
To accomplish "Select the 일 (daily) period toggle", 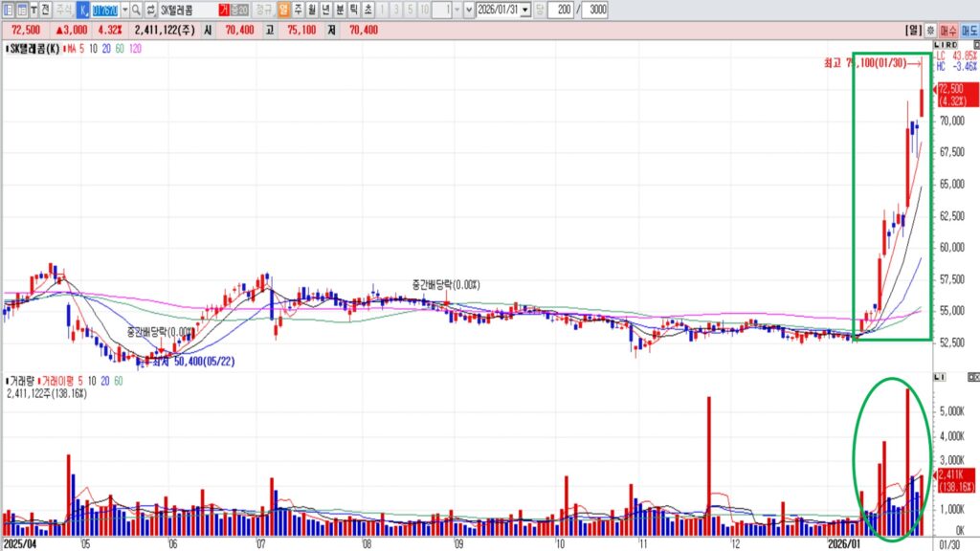I will 283,10.
